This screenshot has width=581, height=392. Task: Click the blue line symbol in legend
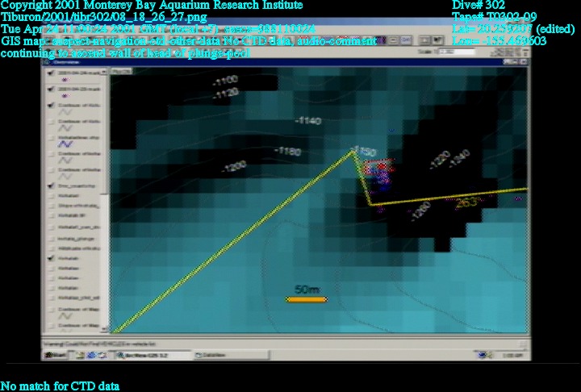(x=65, y=144)
